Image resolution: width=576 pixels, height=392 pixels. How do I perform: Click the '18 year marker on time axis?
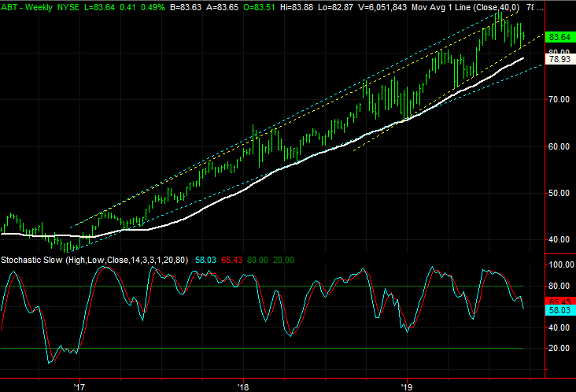tap(243, 386)
